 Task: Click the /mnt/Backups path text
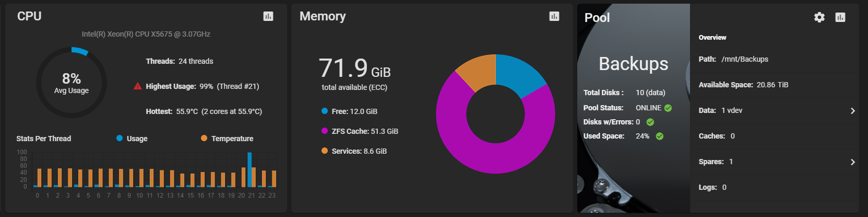tap(745, 59)
